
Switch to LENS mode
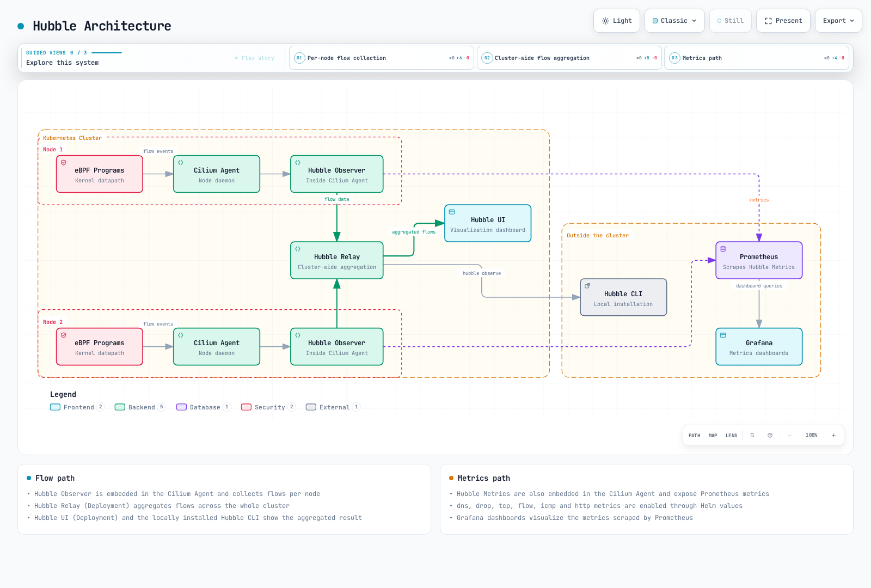point(732,436)
